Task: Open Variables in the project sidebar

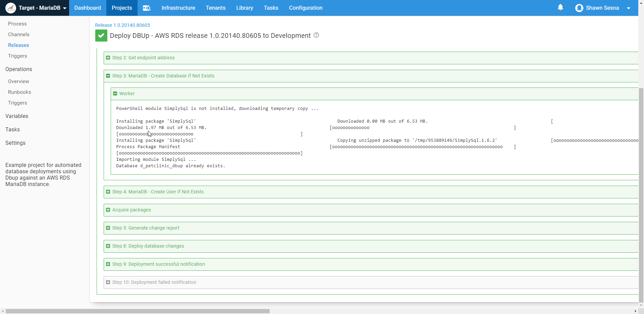Action: pyautogui.click(x=17, y=116)
